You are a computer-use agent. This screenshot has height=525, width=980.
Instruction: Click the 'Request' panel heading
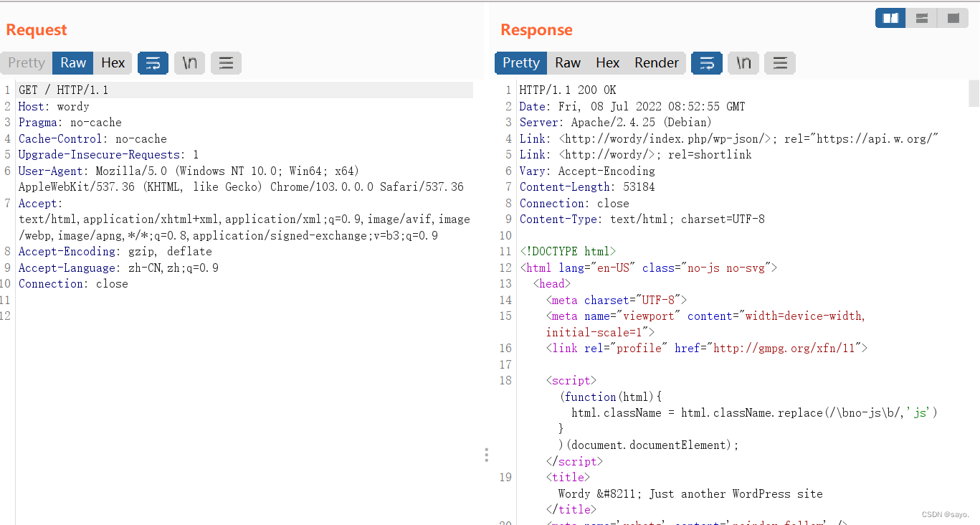[x=37, y=29]
